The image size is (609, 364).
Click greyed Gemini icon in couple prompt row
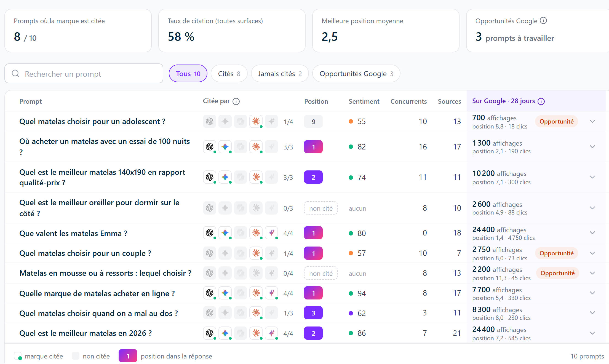(225, 253)
